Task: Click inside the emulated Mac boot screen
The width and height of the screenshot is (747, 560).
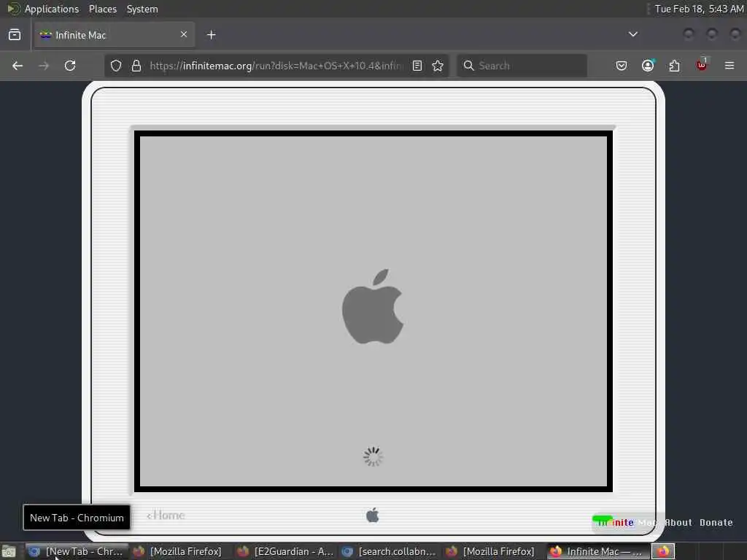Action: (x=373, y=311)
